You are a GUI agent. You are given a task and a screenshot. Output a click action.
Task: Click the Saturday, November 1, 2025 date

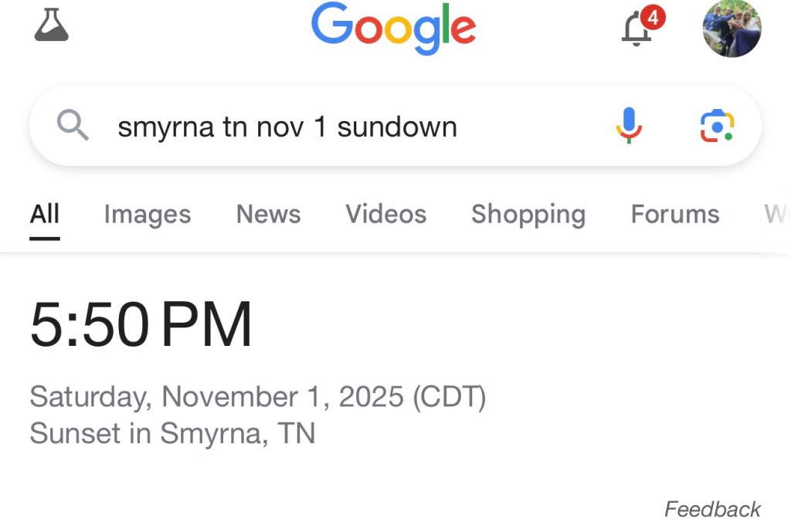click(257, 397)
